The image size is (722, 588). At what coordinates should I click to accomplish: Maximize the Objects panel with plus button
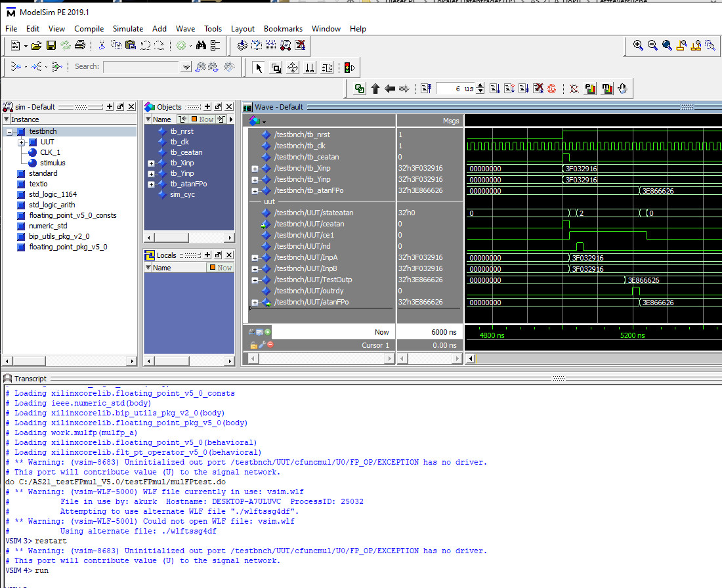click(207, 107)
